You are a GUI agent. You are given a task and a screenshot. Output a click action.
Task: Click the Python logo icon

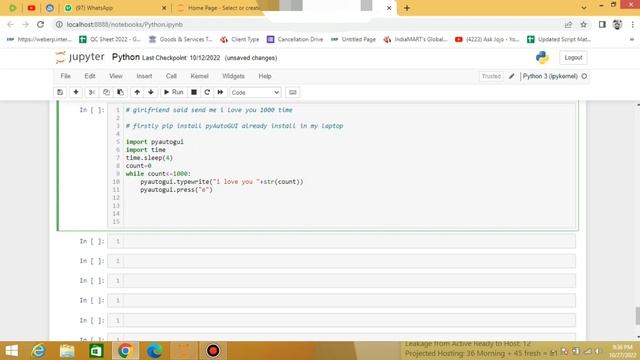(x=542, y=58)
